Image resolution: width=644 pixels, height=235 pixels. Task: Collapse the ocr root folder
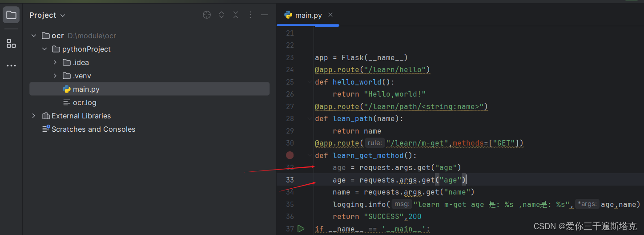click(34, 36)
